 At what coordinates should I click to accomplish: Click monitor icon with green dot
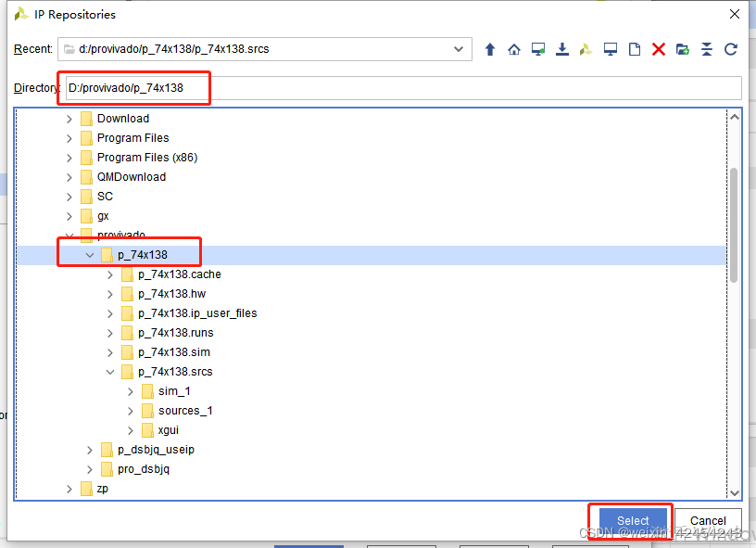[538, 49]
